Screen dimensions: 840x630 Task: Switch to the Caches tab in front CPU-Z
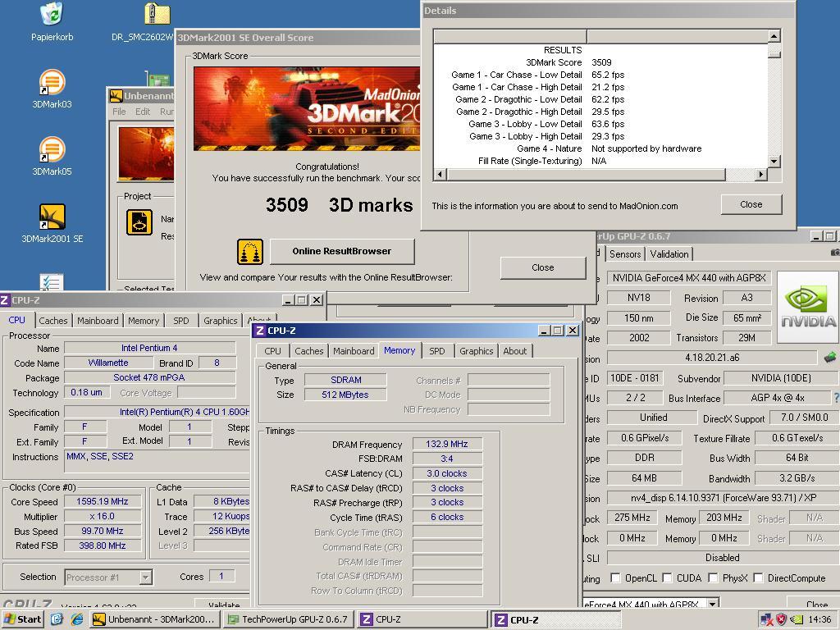[x=309, y=351]
